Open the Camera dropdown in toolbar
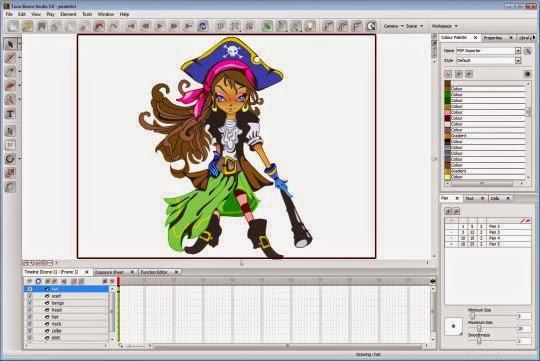 click(393, 26)
